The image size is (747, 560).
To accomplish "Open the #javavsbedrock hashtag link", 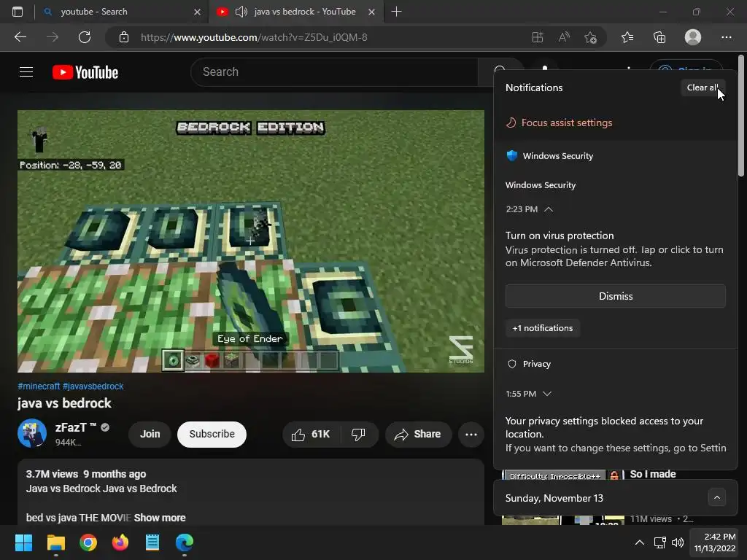I will (93, 386).
